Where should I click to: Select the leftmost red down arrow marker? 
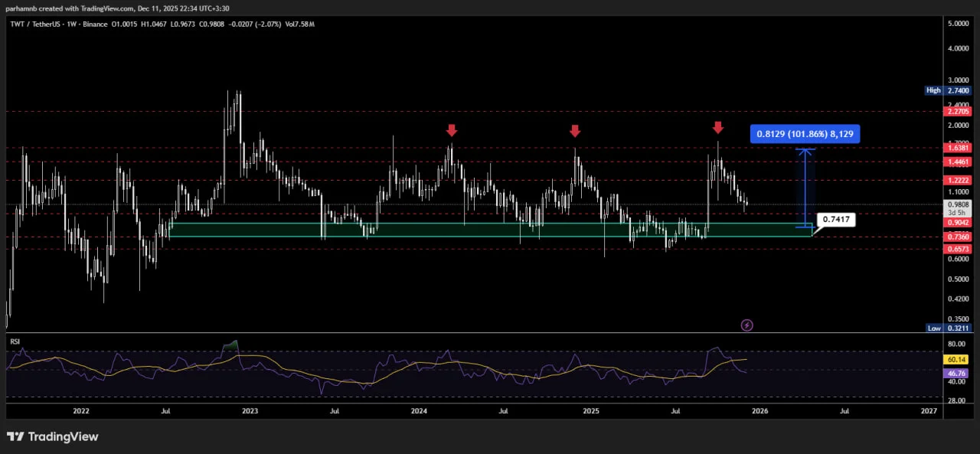point(452,131)
